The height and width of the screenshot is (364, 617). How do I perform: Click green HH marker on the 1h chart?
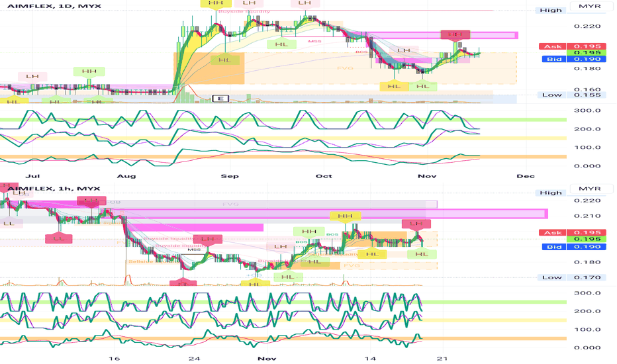tap(309, 232)
